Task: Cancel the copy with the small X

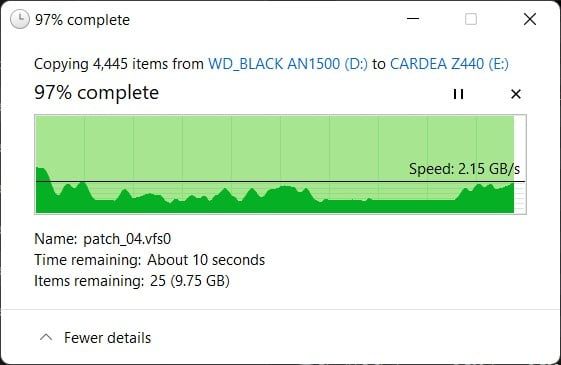Action: pos(516,94)
